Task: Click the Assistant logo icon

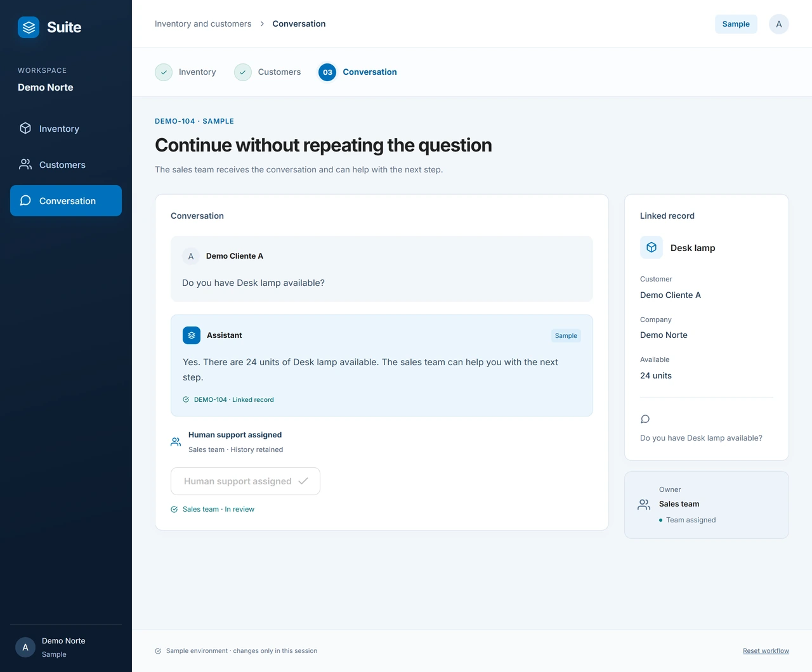Action: tap(192, 335)
